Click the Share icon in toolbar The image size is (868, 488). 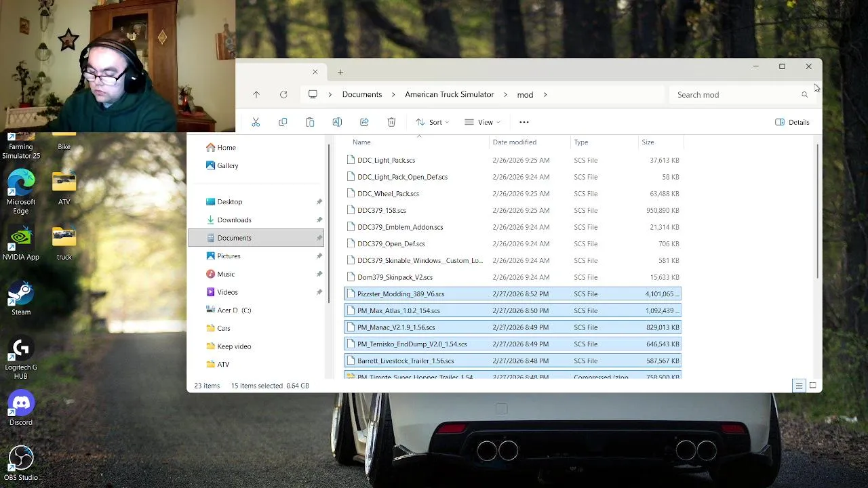[364, 122]
